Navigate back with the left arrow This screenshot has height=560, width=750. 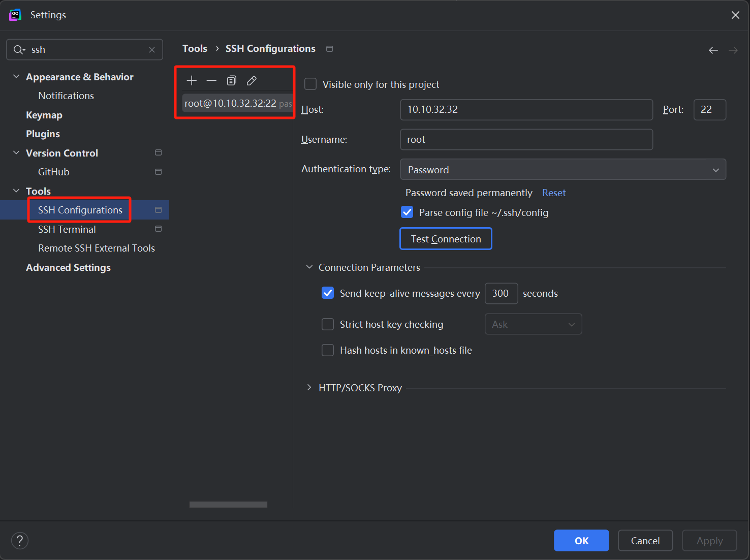713,50
